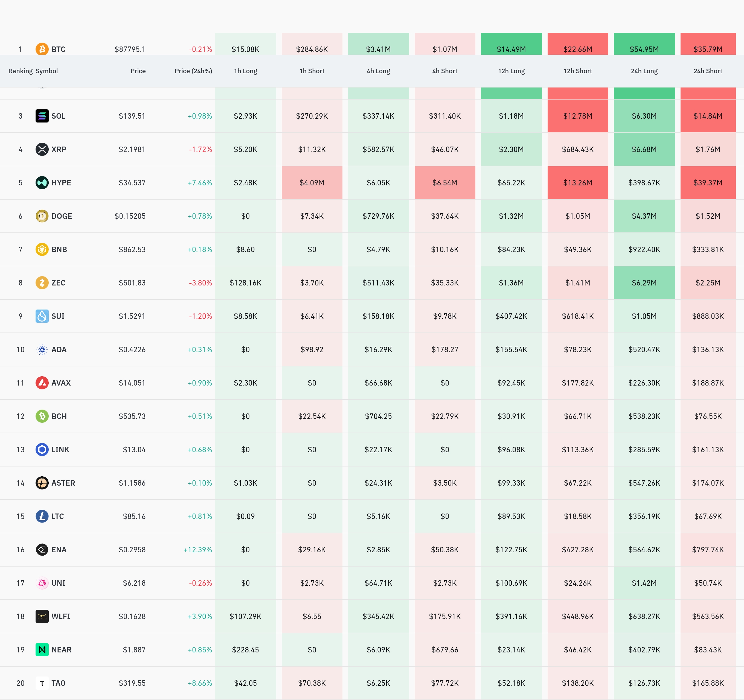744x700 pixels.
Task: Sort table by Ranking header
Action: click(20, 71)
